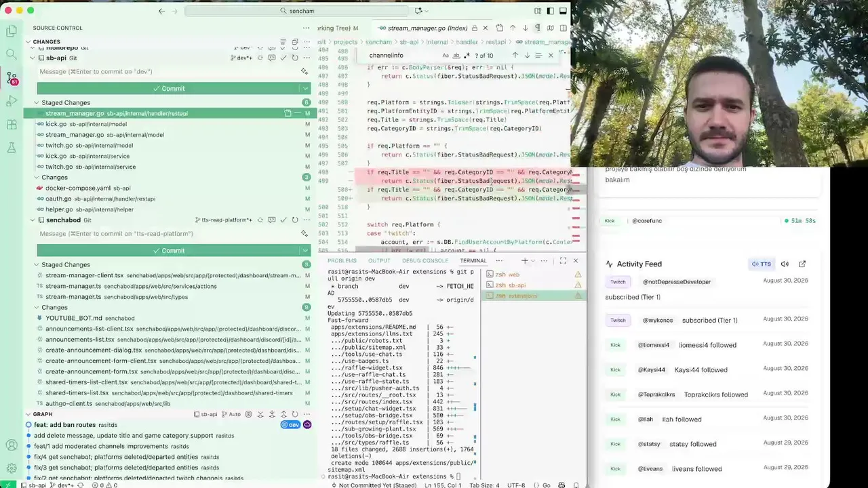Toggle Match Case in find widget

coord(446,56)
